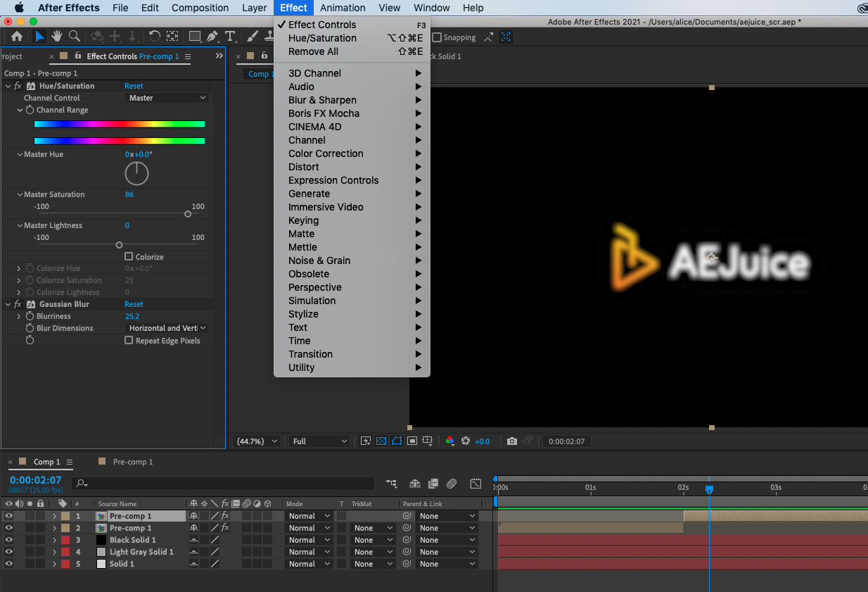Click the Home icon in toolbar
The width and height of the screenshot is (868, 592).
[x=17, y=37]
